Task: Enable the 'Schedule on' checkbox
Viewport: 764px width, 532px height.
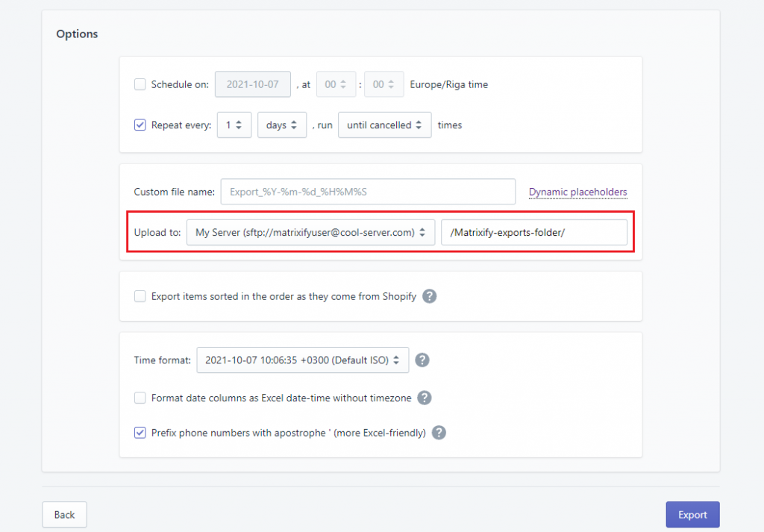Action: coord(140,84)
